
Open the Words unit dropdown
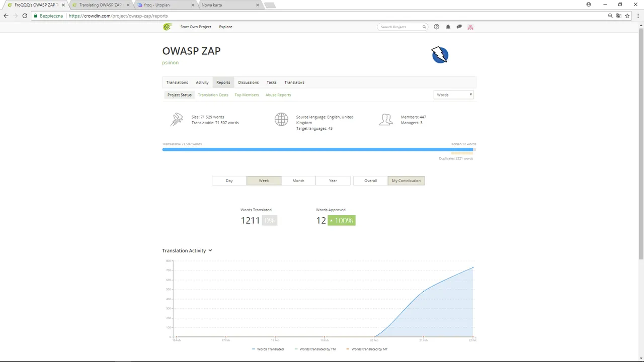tap(454, 95)
